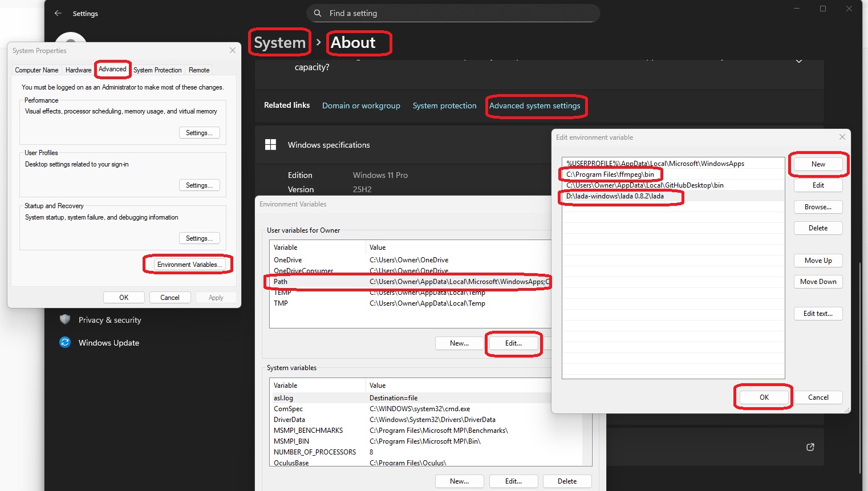Minimize the Settings window
The width and height of the screenshot is (868, 491).
click(x=797, y=9)
